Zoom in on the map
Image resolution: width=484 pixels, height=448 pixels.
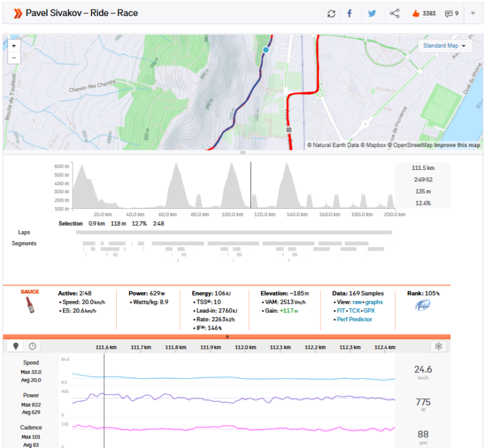pos(14,46)
